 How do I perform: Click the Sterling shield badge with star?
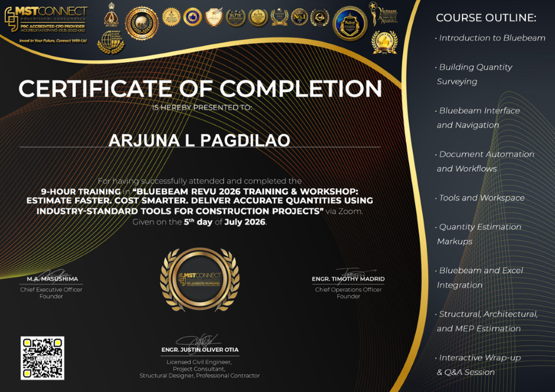tap(214, 17)
